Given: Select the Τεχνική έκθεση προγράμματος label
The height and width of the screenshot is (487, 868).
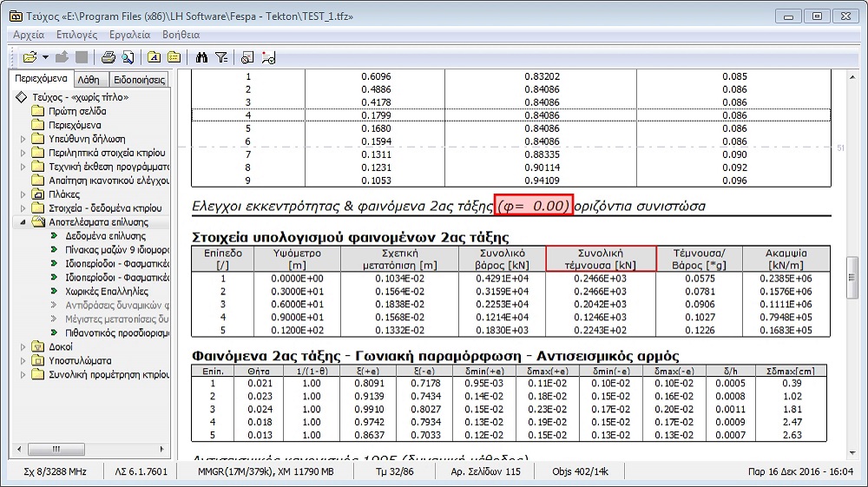Looking at the screenshot, I should pyautogui.click(x=108, y=167).
